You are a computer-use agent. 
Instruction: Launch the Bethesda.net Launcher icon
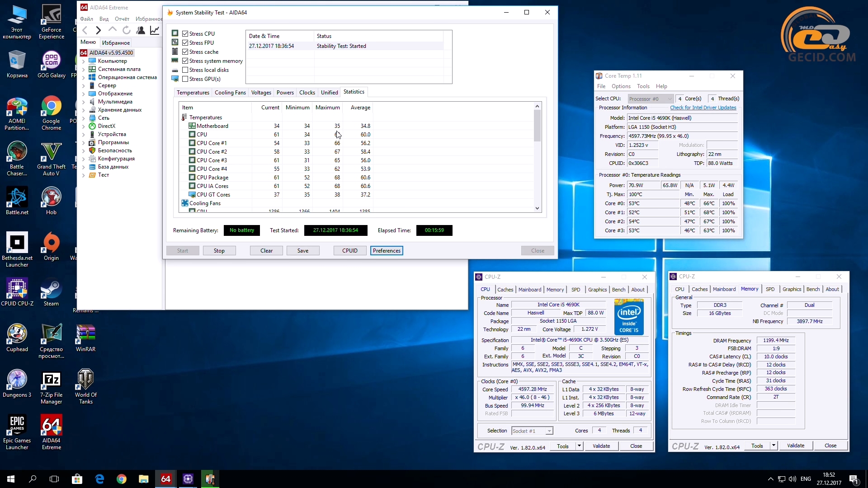tap(17, 250)
